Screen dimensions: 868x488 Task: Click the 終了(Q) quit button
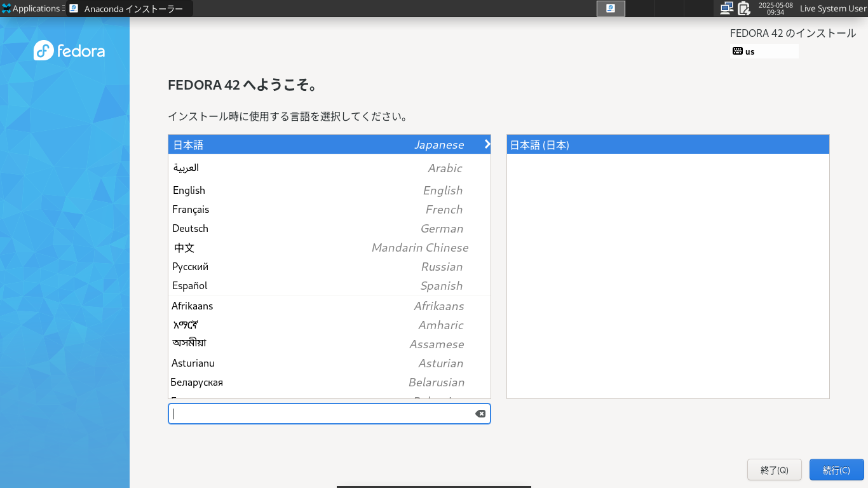coord(775,470)
